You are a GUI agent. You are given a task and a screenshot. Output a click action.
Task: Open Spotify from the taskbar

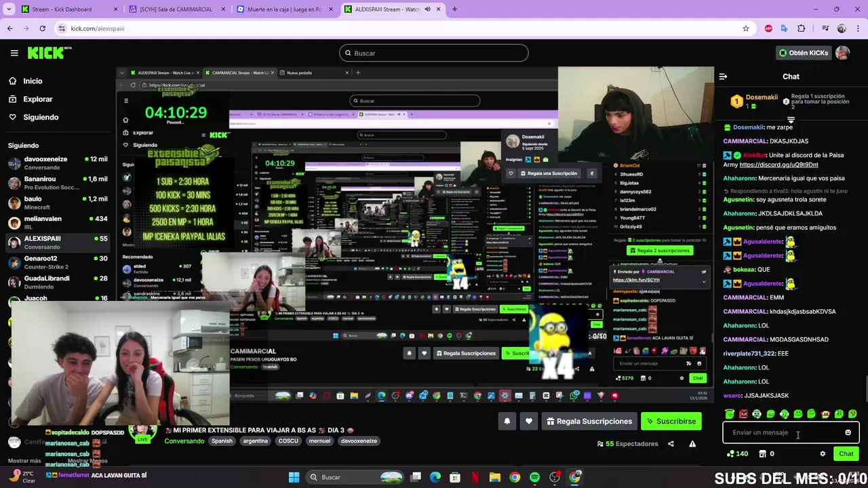click(x=535, y=477)
